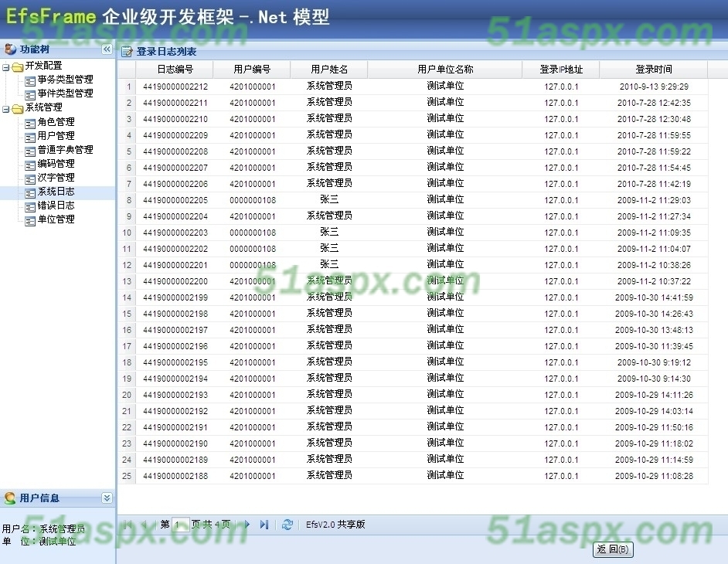This screenshot has width=728, height=564.
Task: Click the 用户信息 header icon
Action: tap(10, 498)
